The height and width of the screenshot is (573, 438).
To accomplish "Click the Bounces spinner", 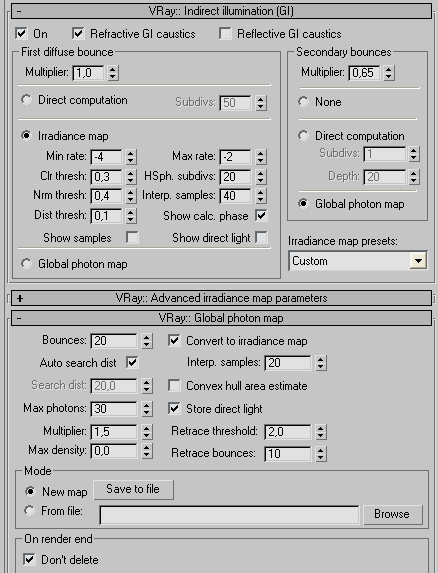I will click(146, 341).
